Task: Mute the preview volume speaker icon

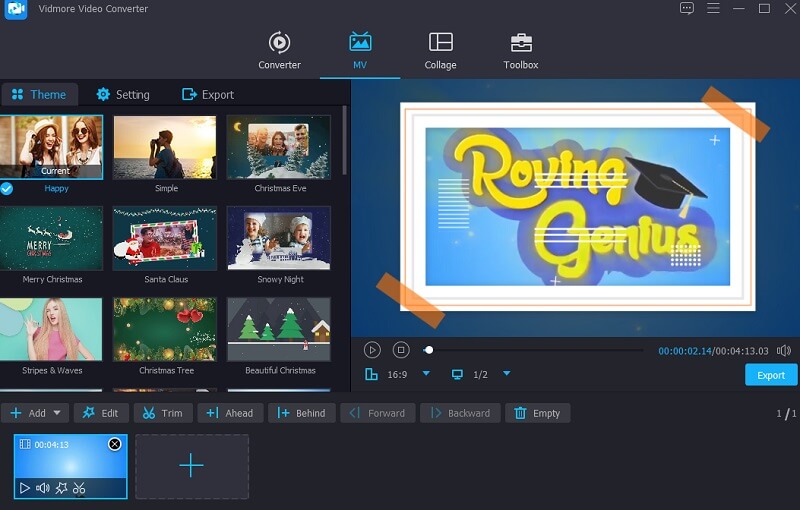Action: [784, 351]
